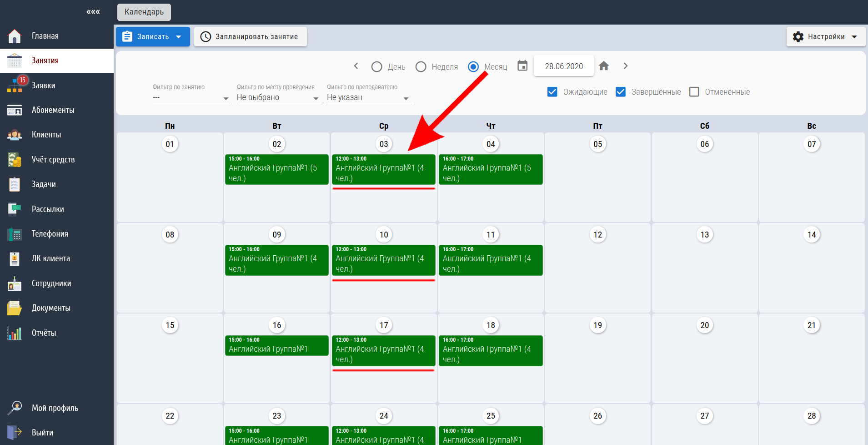Open the 15:00 lesson on day 23
Viewport: 868px width, 445px height.
(x=277, y=435)
